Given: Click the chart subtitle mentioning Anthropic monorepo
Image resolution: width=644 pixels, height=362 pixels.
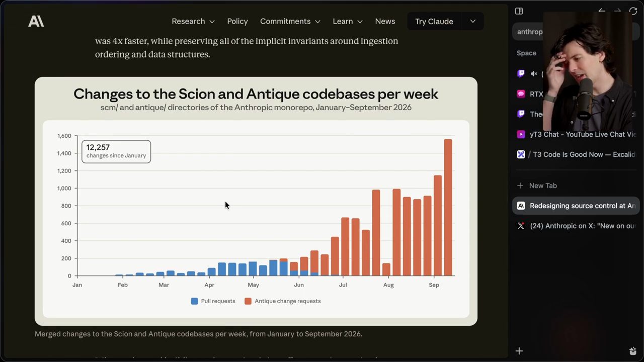Looking at the screenshot, I should pos(256,107).
